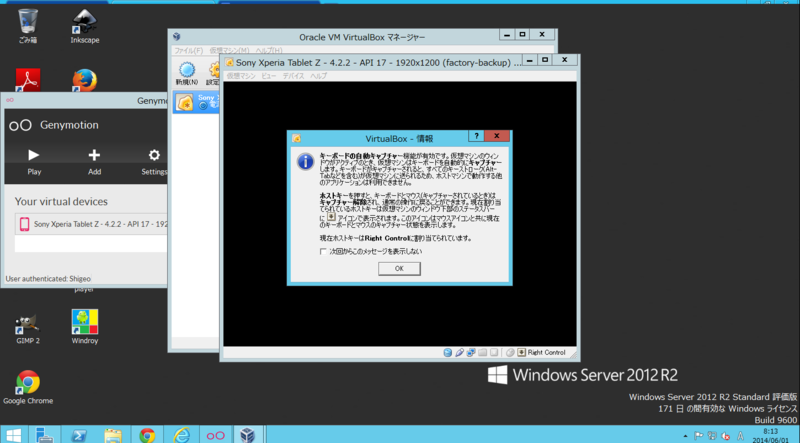The width and height of the screenshot is (800, 443).
Task: Click the 新規(N) new VM toolbar icon
Action: coord(187,73)
